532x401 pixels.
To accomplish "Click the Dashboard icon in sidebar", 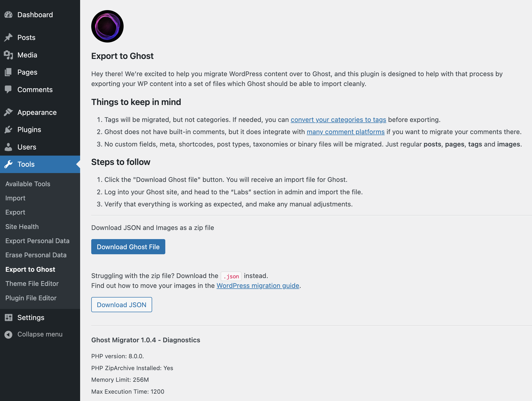I will point(8,15).
